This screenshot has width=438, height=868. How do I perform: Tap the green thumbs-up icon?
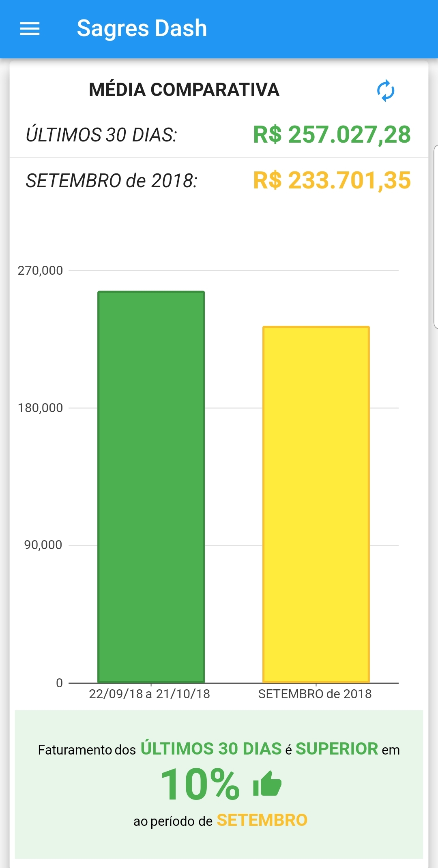(267, 784)
